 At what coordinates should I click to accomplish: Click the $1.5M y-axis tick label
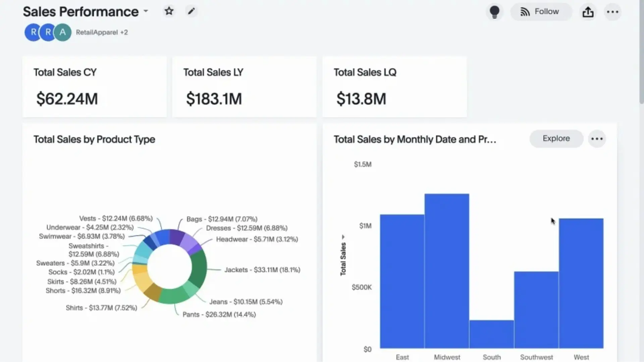pyautogui.click(x=363, y=164)
